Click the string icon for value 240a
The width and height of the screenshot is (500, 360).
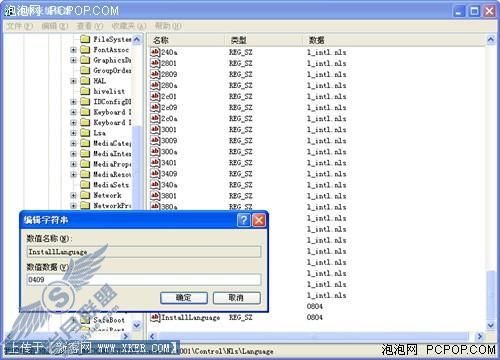point(155,52)
